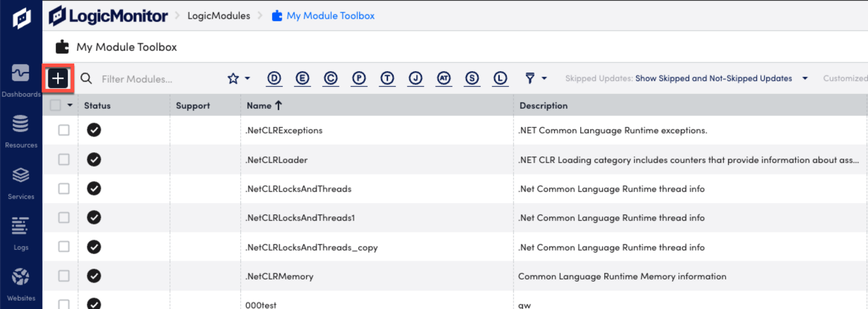Filter by JobMonitor (J) module type
The height and width of the screenshot is (309, 868).
pyautogui.click(x=415, y=78)
